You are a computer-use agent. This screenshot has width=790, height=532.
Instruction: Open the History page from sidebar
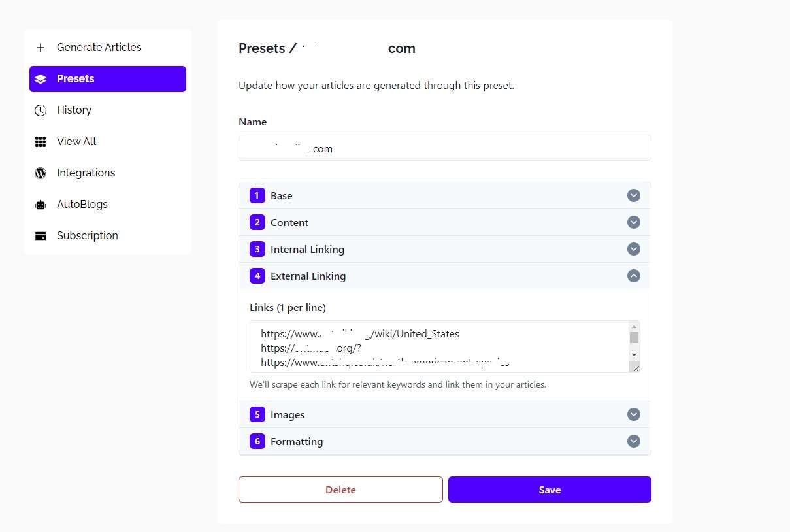(x=108, y=110)
